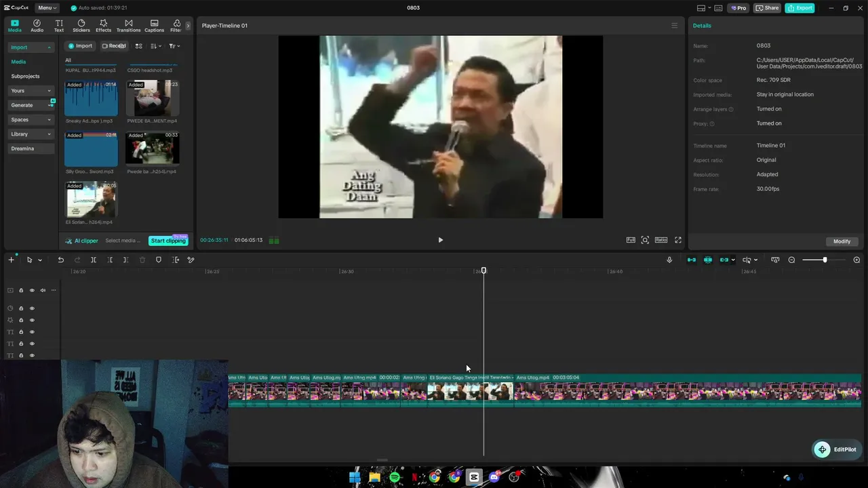Expand the Library section
This screenshot has width=868, height=488.
(x=31, y=134)
